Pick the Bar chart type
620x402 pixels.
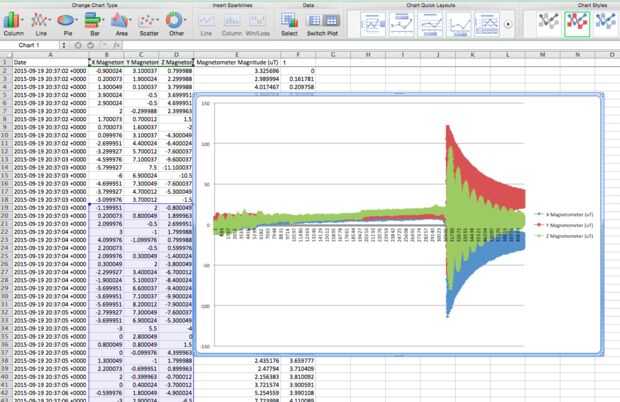(x=95, y=24)
